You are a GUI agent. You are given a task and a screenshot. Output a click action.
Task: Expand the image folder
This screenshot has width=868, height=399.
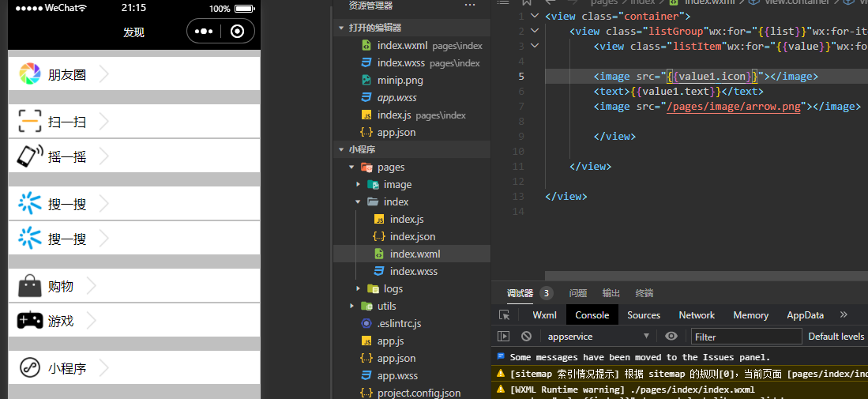(x=358, y=184)
